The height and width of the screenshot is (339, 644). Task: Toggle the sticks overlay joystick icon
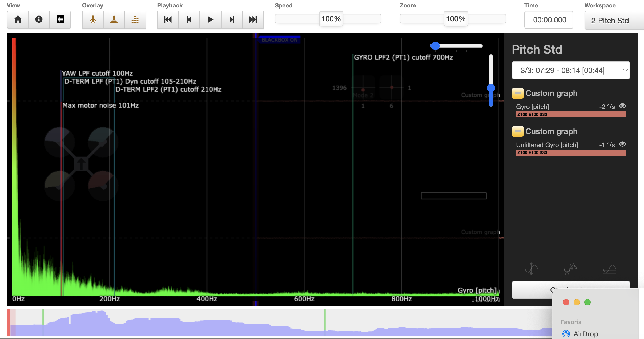click(x=114, y=19)
